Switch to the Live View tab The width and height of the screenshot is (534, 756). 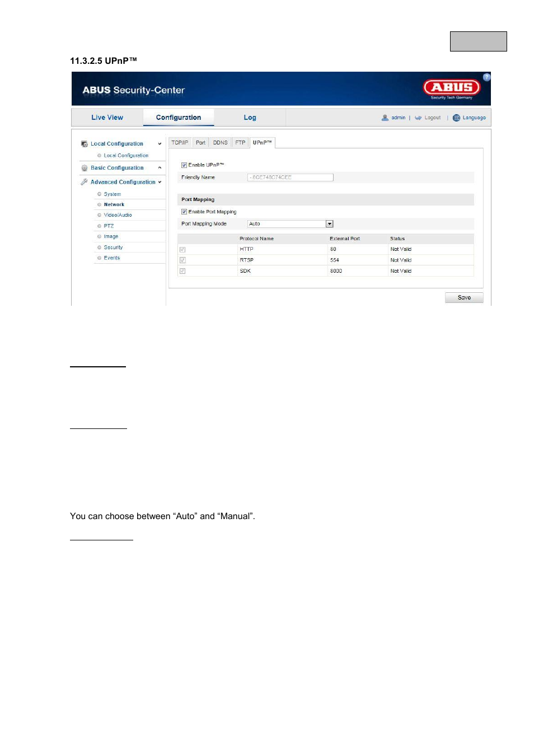coord(107,118)
